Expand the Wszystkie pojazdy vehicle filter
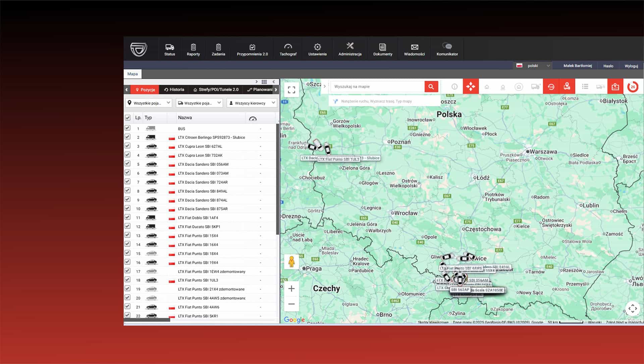Viewport: 644px width, 364px height. click(149, 103)
